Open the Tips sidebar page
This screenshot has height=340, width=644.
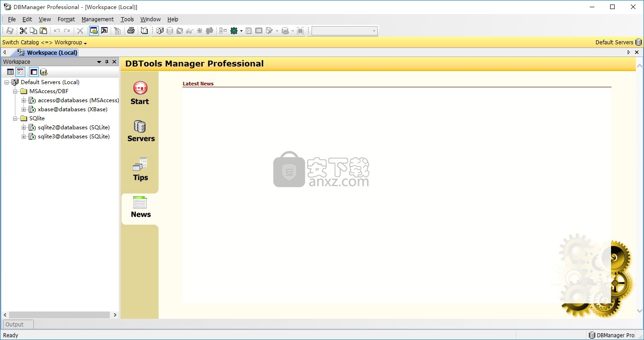[140, 169]
